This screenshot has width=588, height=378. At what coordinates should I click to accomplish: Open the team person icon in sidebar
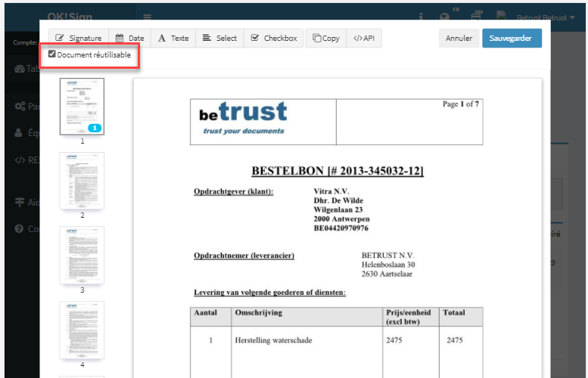click(x=18, y=132)
